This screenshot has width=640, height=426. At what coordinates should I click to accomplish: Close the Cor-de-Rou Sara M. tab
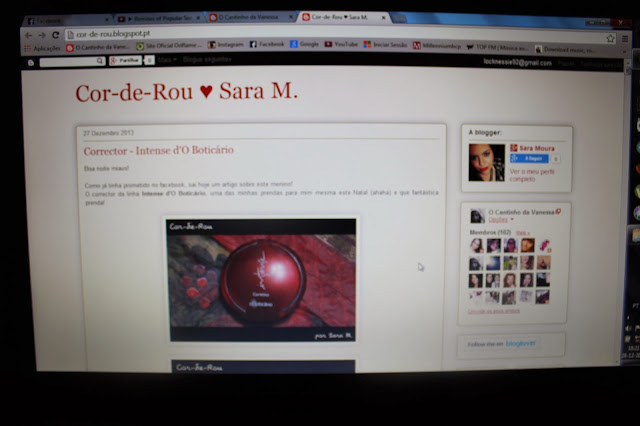[x=383, y=18]
